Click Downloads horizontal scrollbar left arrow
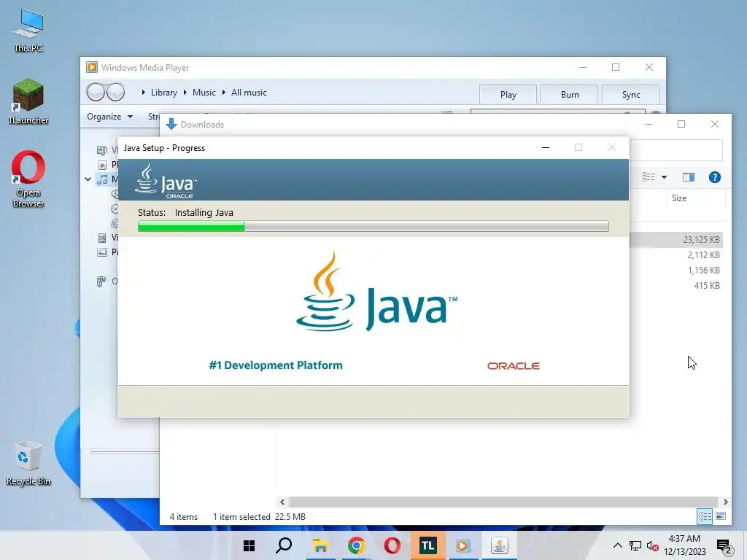The image size is (747, 560). (x=282, y=502)
